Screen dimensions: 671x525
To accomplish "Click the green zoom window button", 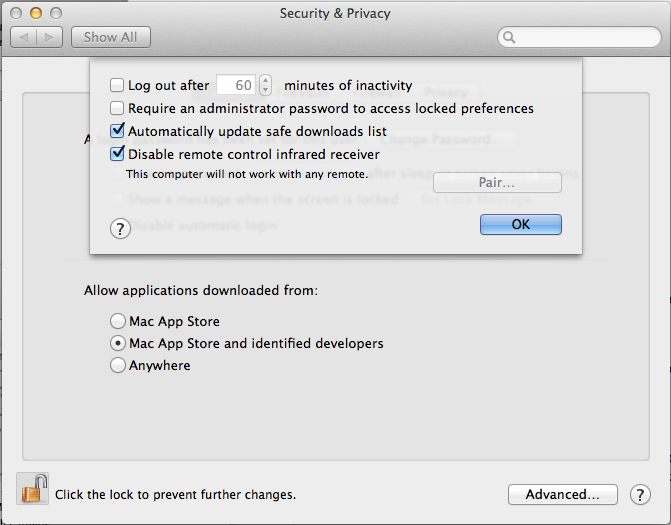I will (57, 14).
